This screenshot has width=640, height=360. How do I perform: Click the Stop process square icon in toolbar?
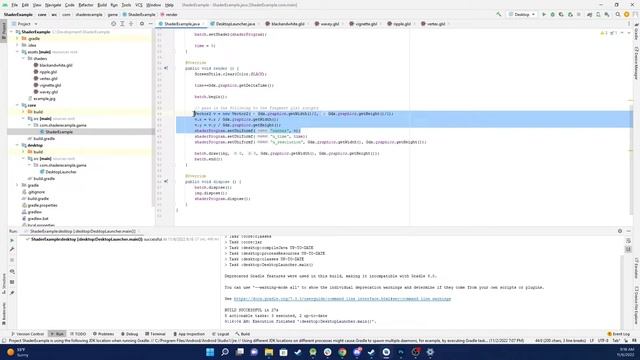click(579, 14)
